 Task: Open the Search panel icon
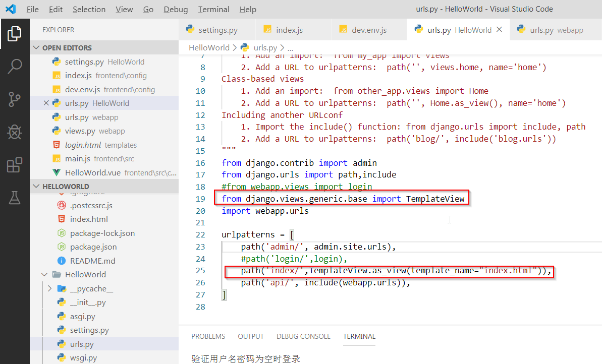14,66
